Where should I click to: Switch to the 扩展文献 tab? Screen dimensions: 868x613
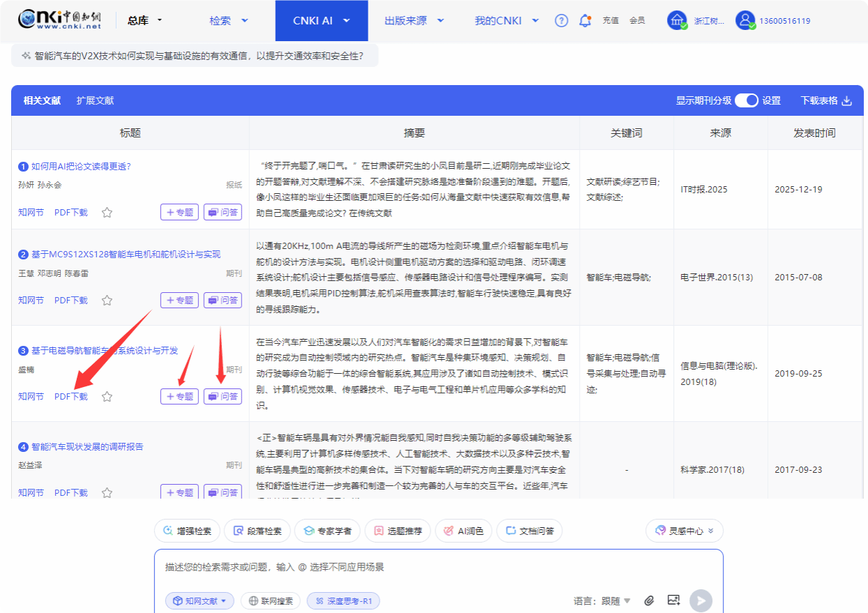pyautogui.click(x=95, y=100)
